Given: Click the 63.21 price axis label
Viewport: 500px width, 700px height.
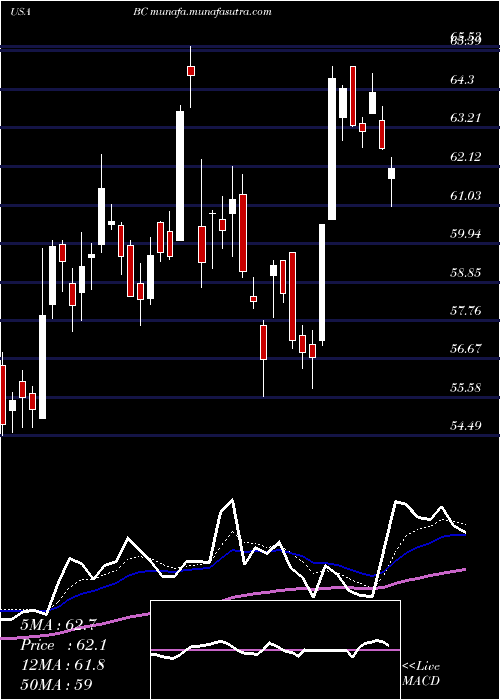Looking at the screenshot, I should pos(466,118).
